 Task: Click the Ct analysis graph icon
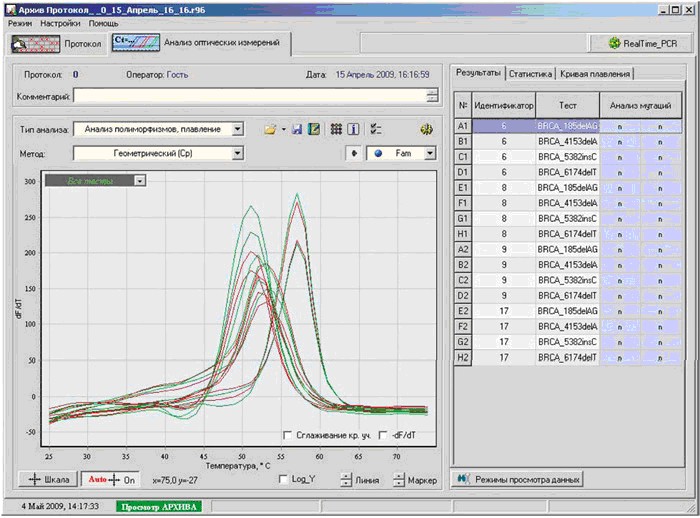pos(136,43)
